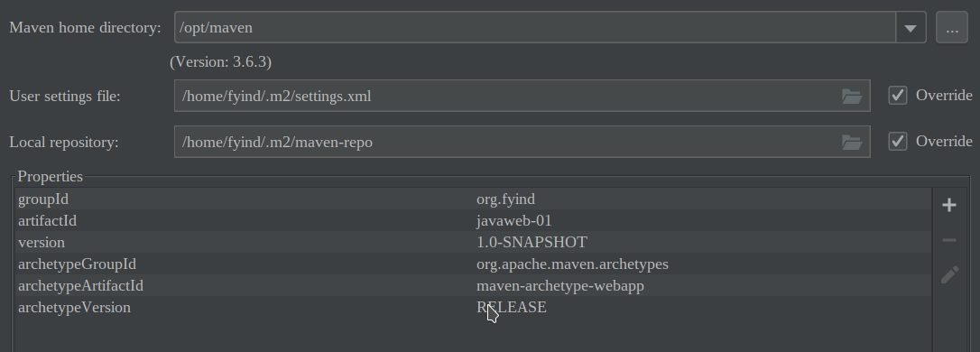Screen dimensions: 980x352
Task: Click the remove property minus icon
Action: click(948, 240)
